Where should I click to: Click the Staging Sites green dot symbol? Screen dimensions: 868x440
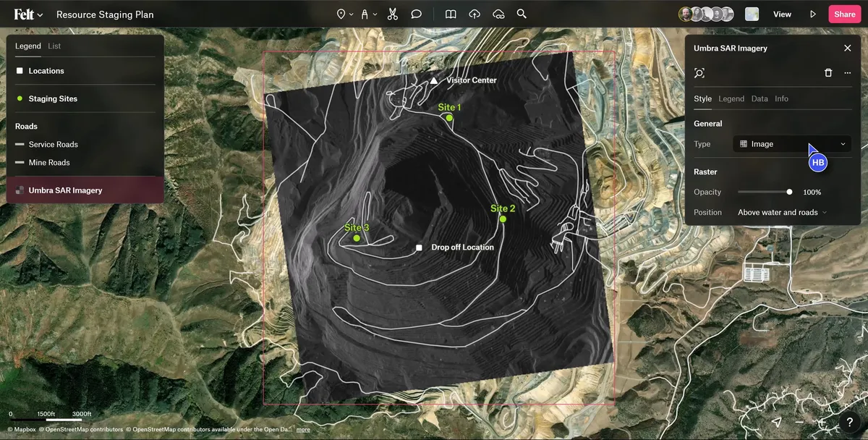click(20, 98)
